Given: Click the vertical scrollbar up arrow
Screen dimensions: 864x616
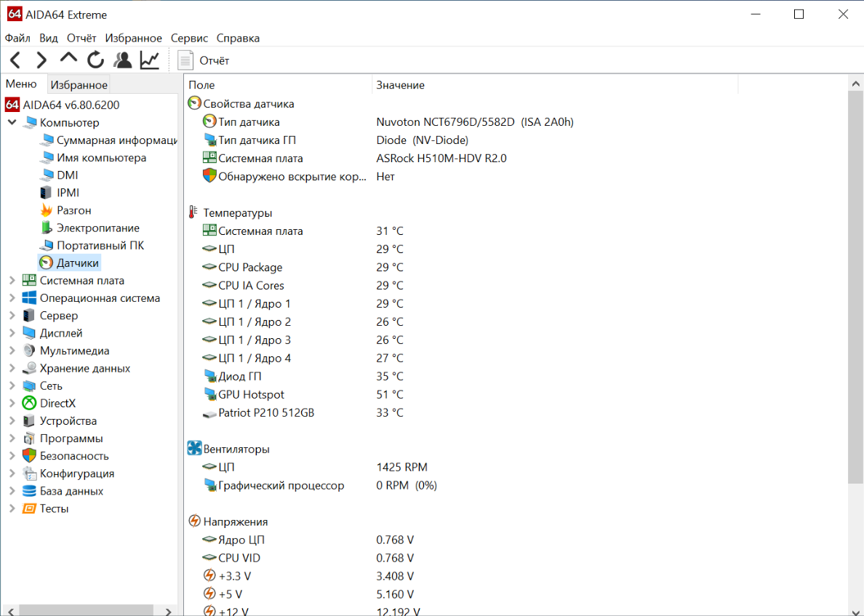Looking at the screenshot, I should click(x=855, y=84).
